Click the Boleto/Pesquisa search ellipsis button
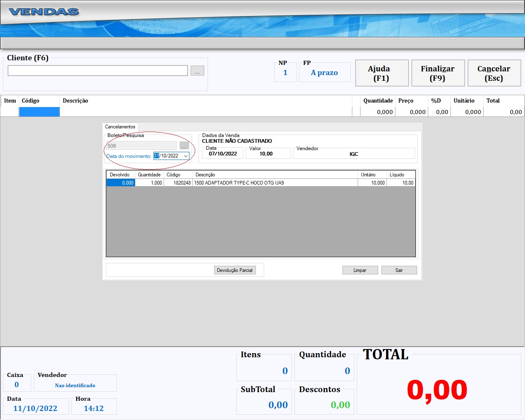 pos(184,146)
